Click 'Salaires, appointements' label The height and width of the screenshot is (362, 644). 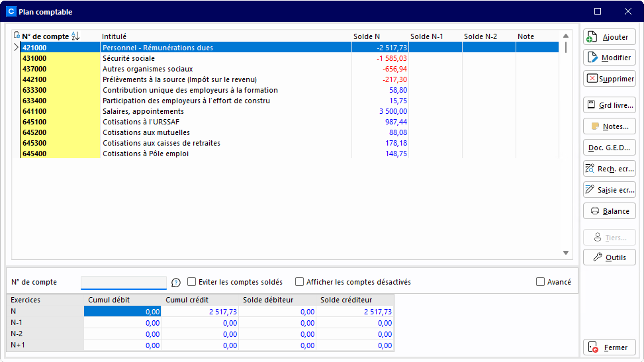coord(144,111)
